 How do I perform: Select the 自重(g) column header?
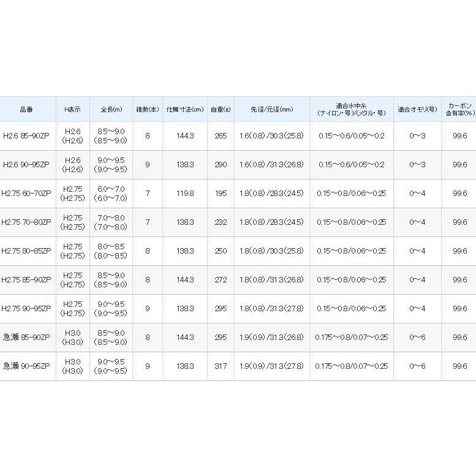pos(221,109)
